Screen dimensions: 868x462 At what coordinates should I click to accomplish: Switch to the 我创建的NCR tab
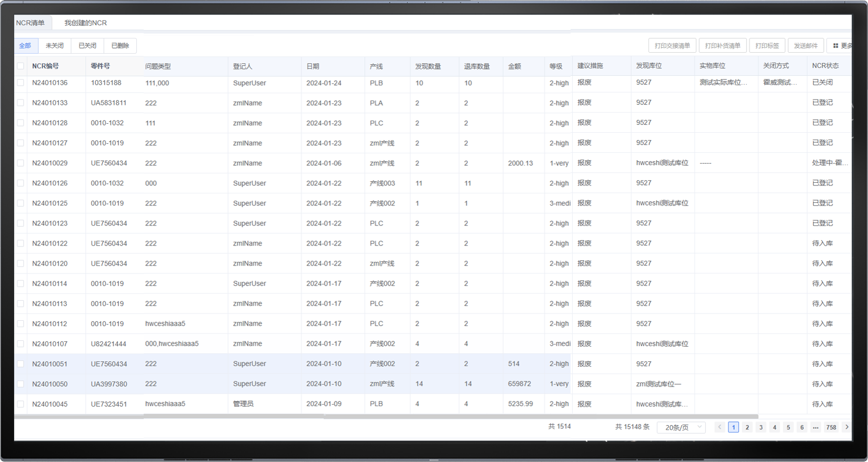(85, 23)
